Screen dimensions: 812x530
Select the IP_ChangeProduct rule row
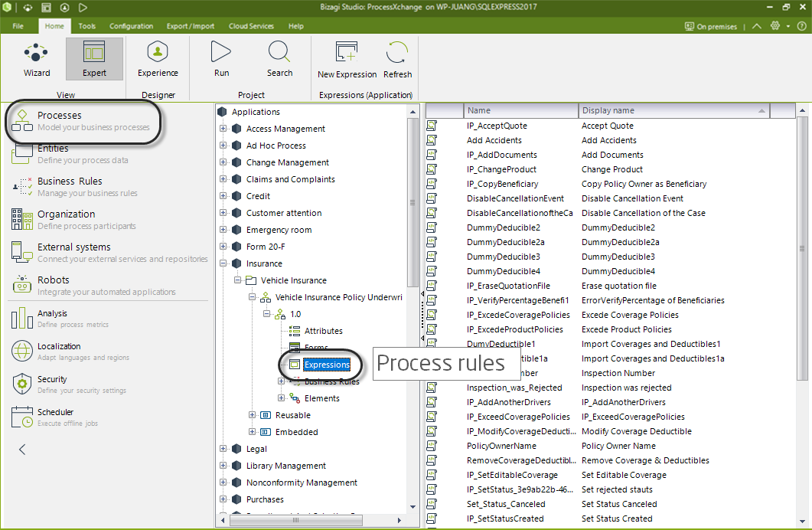501,169
